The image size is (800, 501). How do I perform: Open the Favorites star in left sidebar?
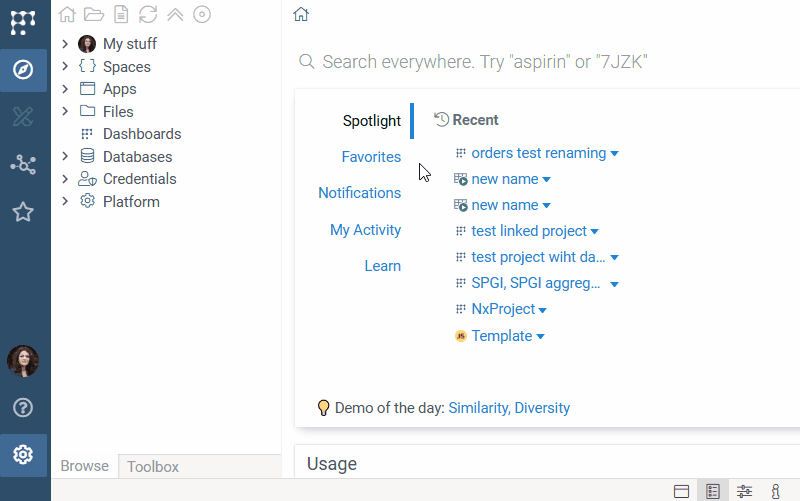coord(23,212)
